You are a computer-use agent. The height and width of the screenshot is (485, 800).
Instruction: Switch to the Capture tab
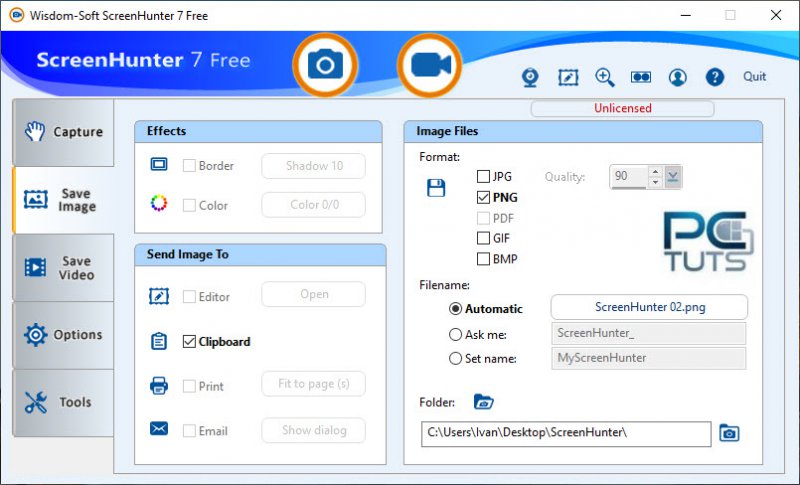[63, 132]
